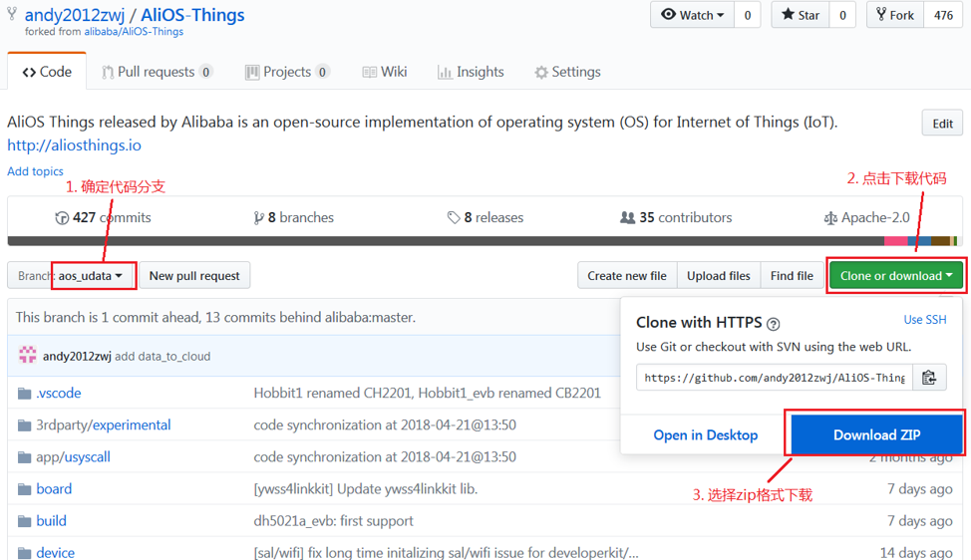Open the 3rdparty/experimental folder
Image resolution: width=971 pixels, height=560 pixels.
click(x=104, y=425)
